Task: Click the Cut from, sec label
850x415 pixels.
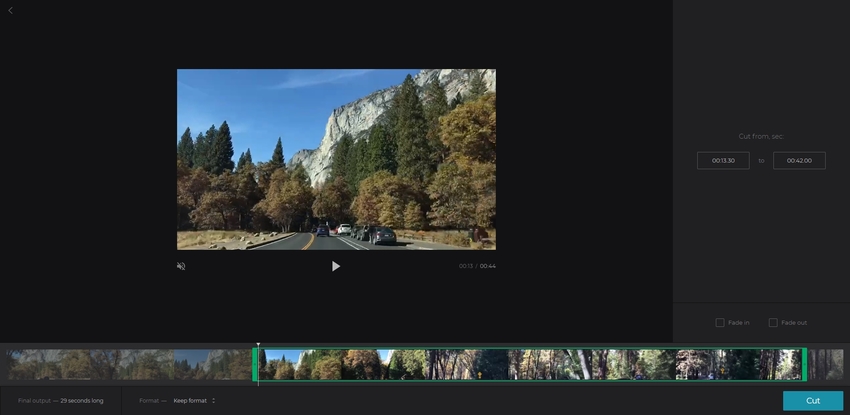Action: 761,136
